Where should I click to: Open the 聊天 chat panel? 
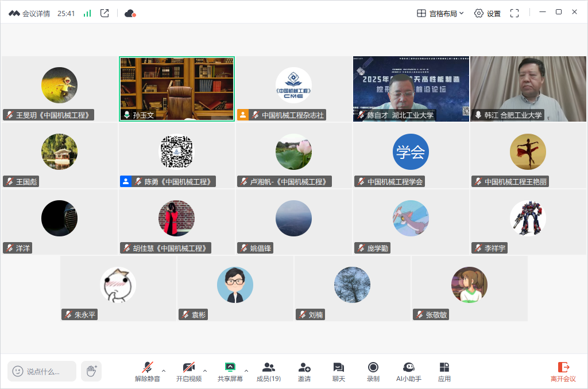coord(339,372)
